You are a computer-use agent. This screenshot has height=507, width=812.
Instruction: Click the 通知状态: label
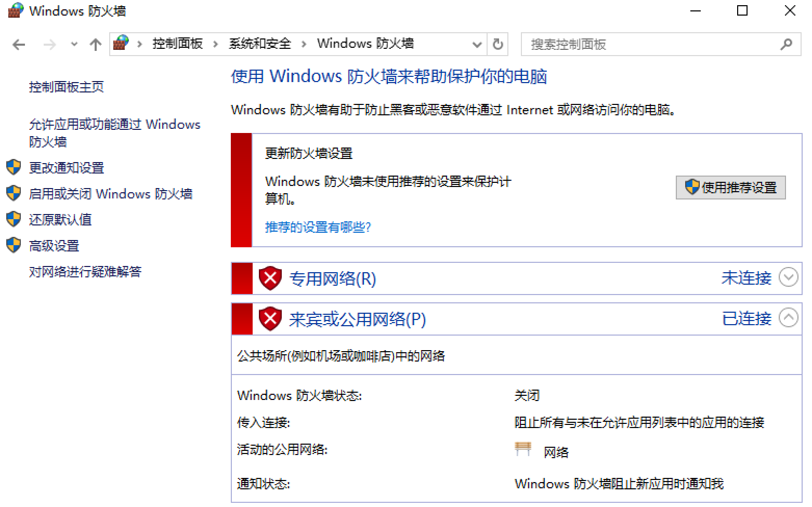click(x=264, y=484)
